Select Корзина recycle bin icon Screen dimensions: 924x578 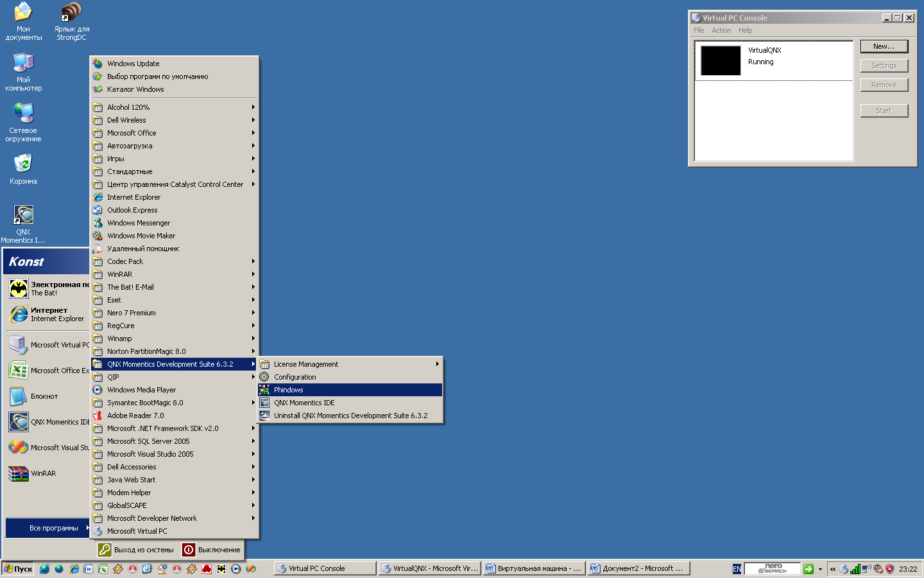tap(24, 163)
